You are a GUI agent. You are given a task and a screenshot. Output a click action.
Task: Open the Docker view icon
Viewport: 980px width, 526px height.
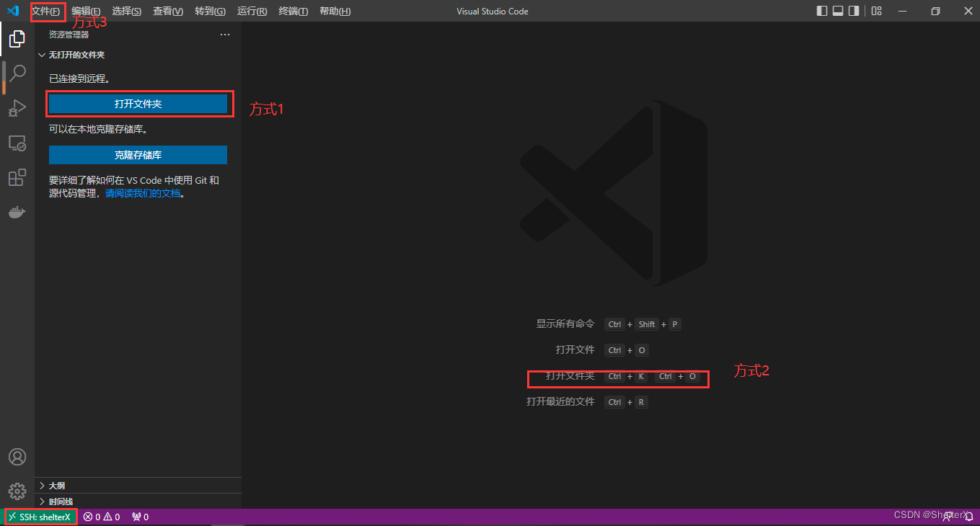pyautogui.click(x=17, y=212)
